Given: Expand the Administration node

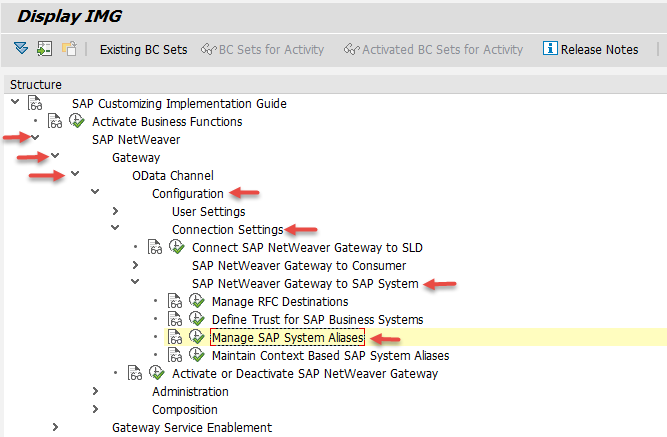Looking at the screenshot, I should (x=96, y=392).
